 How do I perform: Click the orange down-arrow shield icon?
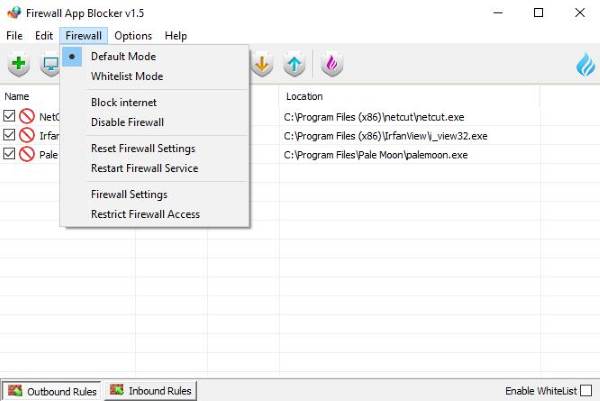click(263, 65)
